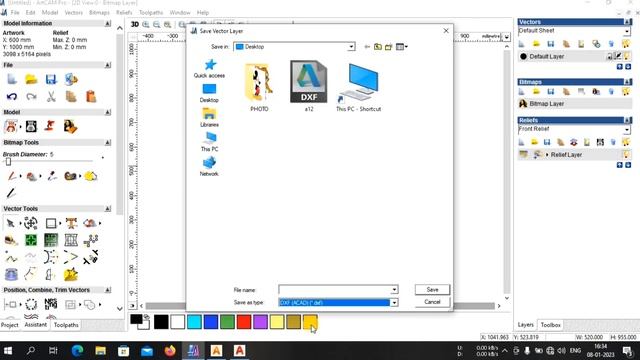Click the File name input field
The image size is (640, 360).
(x=334, y=289)
